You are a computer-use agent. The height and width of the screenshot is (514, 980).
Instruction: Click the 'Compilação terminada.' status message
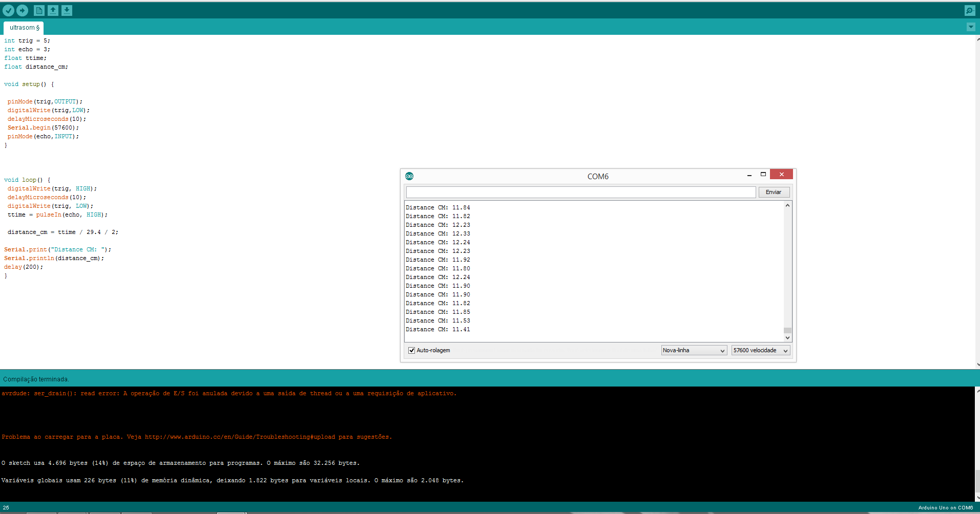click(x=36, y=379)
